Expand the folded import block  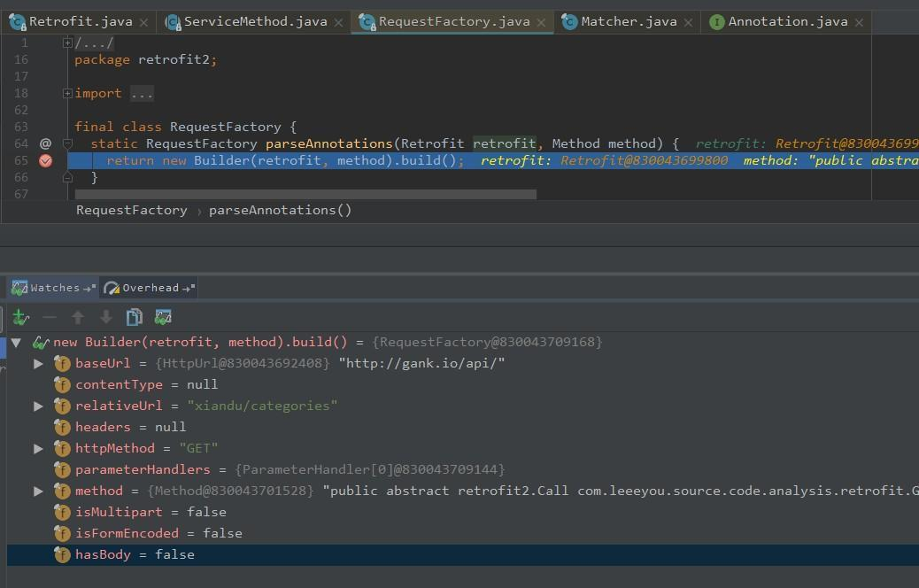67,93
